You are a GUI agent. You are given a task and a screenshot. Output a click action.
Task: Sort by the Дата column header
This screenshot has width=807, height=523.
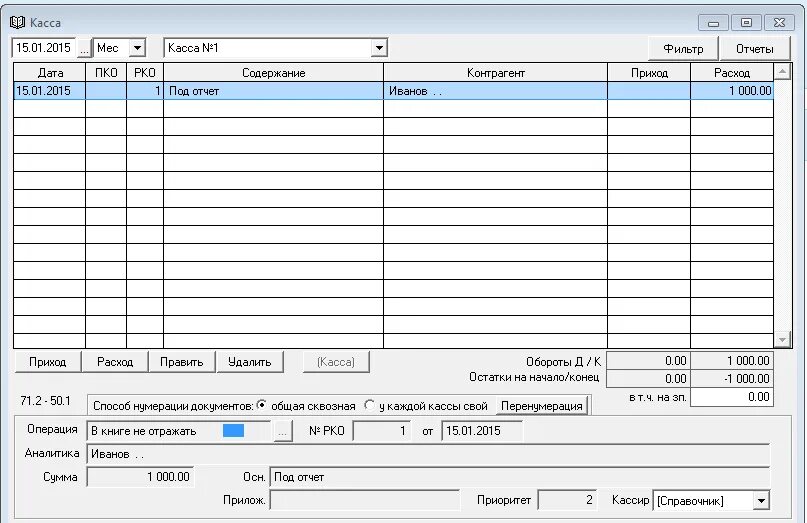pos(50,73)
